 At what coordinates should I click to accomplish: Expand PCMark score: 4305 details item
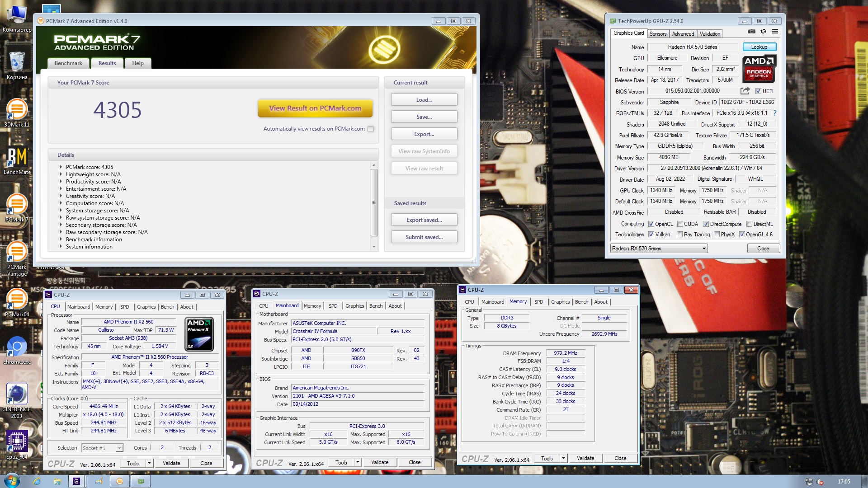(61, 167)
